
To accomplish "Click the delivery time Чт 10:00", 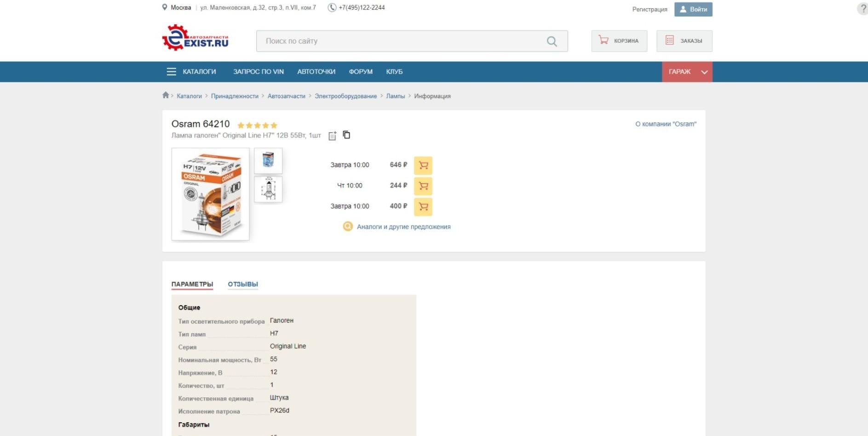I will coord(350,186).
